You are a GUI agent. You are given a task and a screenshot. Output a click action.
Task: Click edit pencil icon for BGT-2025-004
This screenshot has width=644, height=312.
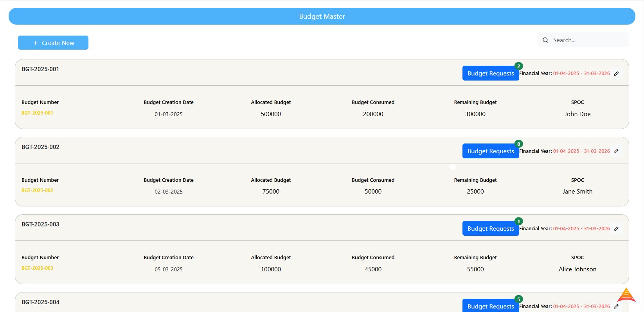(x=616, y=307)
